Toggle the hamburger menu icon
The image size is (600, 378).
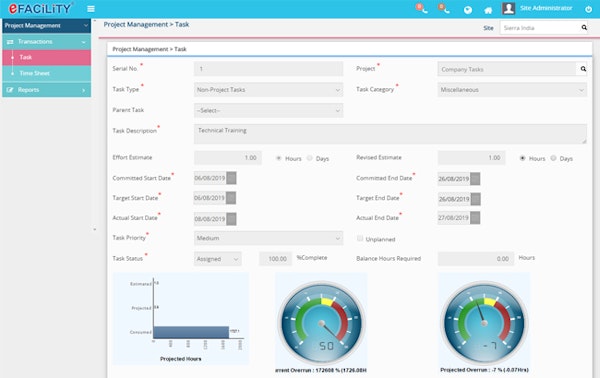91,9
